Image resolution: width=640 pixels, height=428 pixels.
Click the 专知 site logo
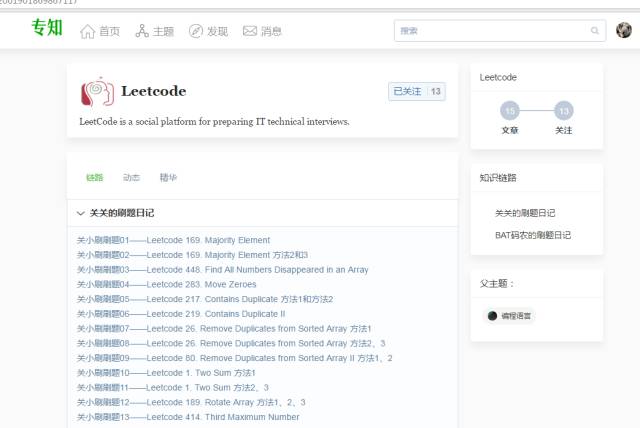coord(47,28)
